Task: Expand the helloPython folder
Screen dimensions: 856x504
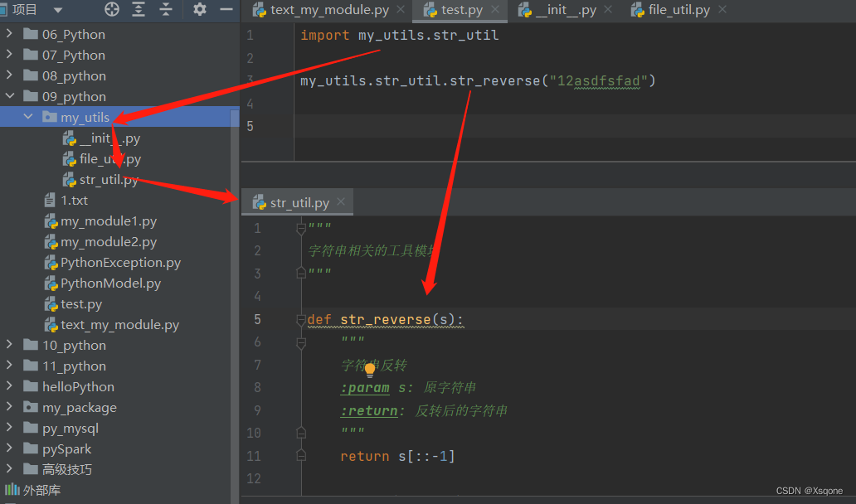Action: (x=9, y=386)
